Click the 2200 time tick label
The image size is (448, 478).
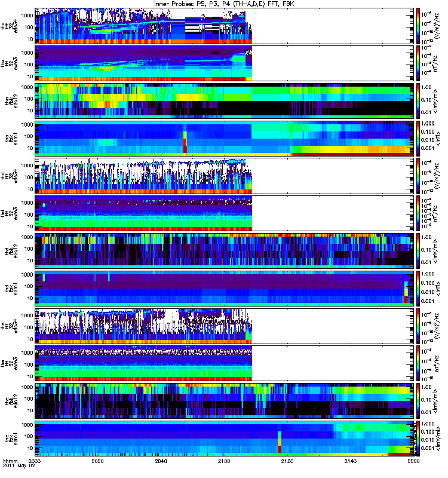[x=413, y=461]
